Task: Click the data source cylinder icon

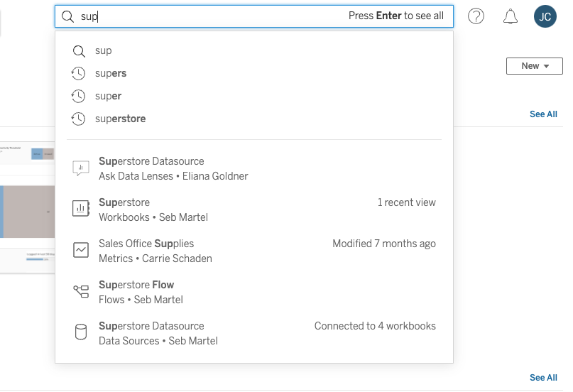Action: [x=81, y=333]
